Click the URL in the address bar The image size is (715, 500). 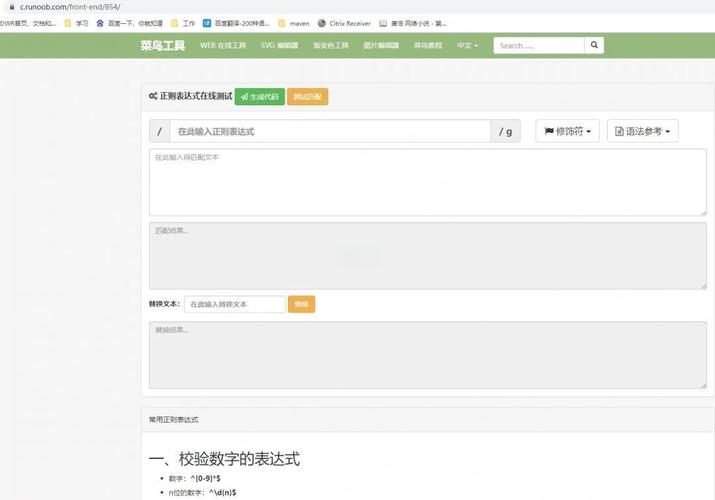pos(70,7)
